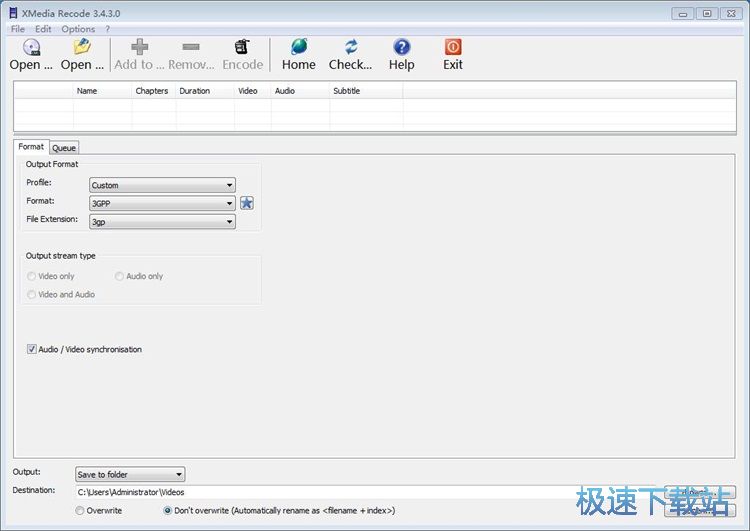Open the Options menu
This screenshot has height=531, width=750.
coord(78,29)
